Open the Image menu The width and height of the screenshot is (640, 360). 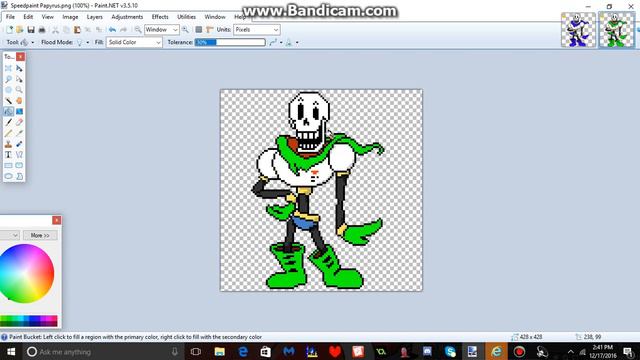[70, 17]
